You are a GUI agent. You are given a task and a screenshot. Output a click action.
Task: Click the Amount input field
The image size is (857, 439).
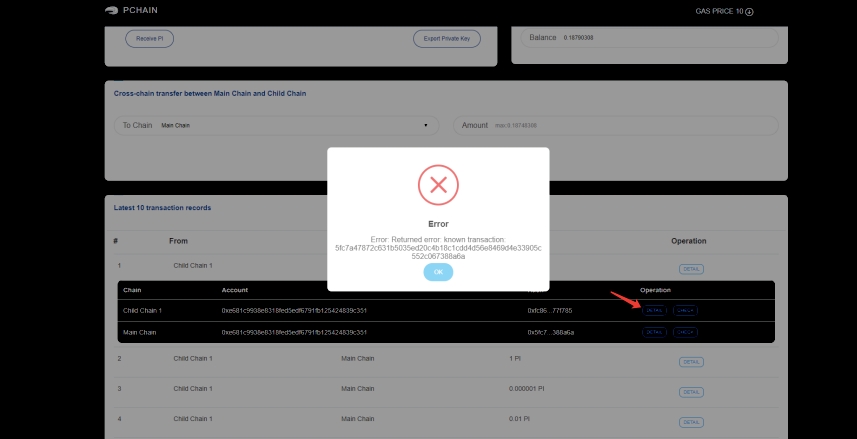click(615, 125)
